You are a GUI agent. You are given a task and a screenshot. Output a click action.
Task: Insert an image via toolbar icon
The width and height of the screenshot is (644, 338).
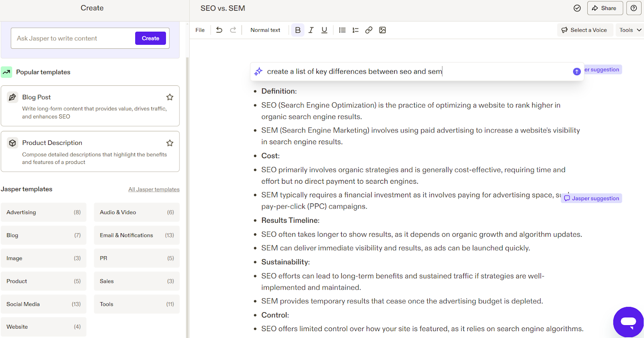pos(382,30)
